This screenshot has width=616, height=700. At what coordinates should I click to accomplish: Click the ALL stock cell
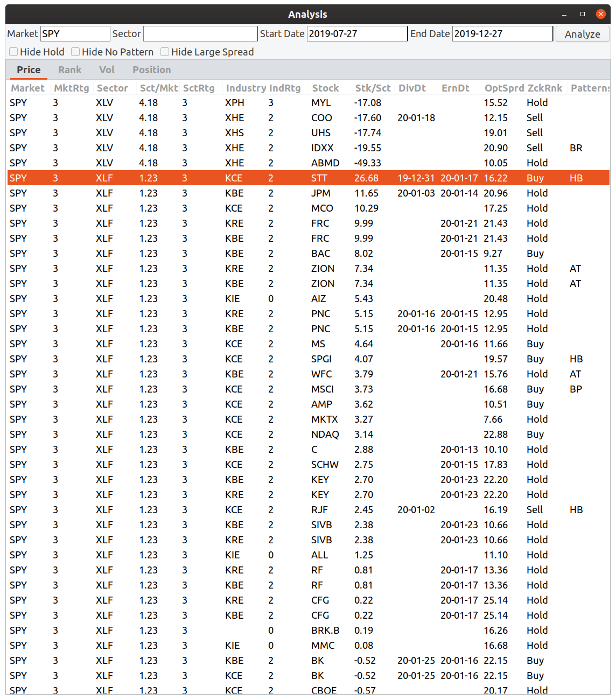[319, 555]
